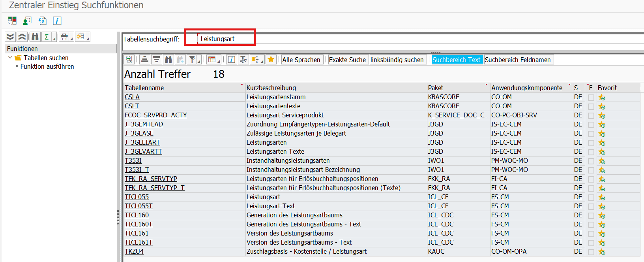Image resolution: width=644 pixels, height=262 pixels.
Task: Open the sum (Σ) dropdown arrow
Action: coord(54,39)
